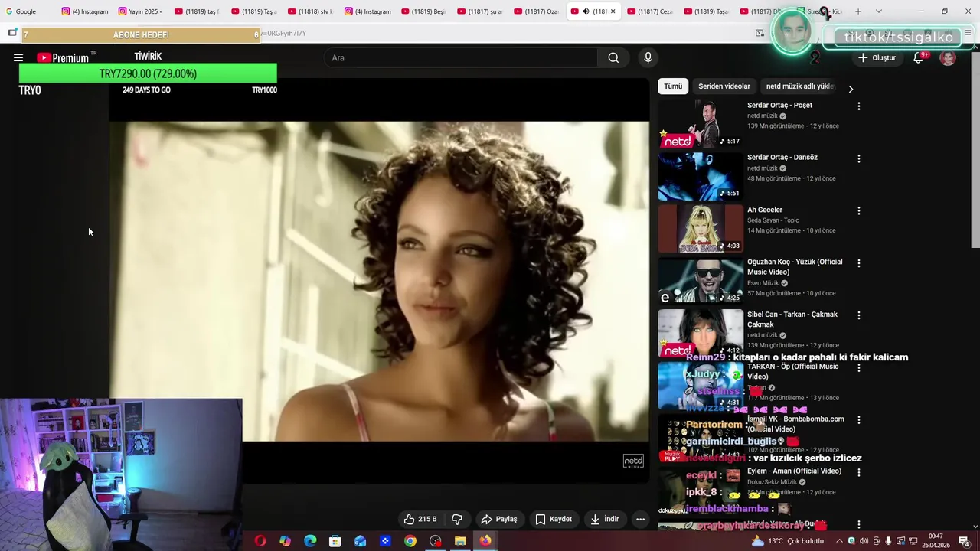
Task: Switch to the Yayın 2025 tab
Action: [x=140, y=11]
